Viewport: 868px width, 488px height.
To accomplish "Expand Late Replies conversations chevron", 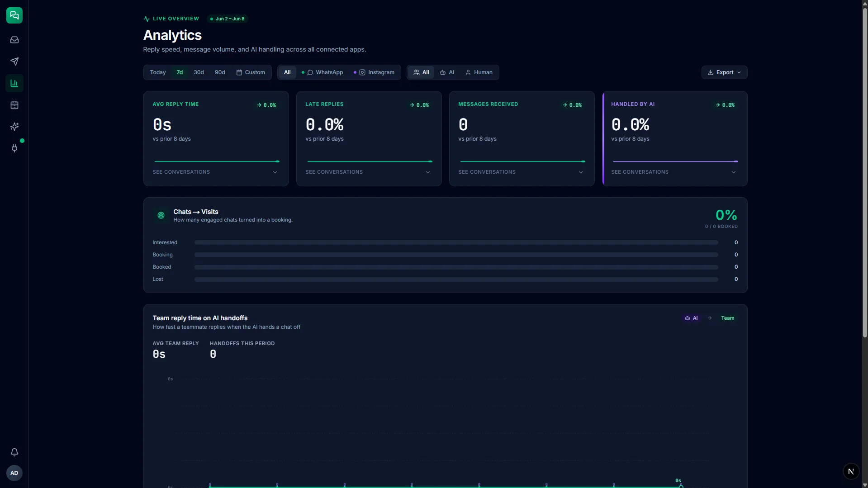I will 428,172.
